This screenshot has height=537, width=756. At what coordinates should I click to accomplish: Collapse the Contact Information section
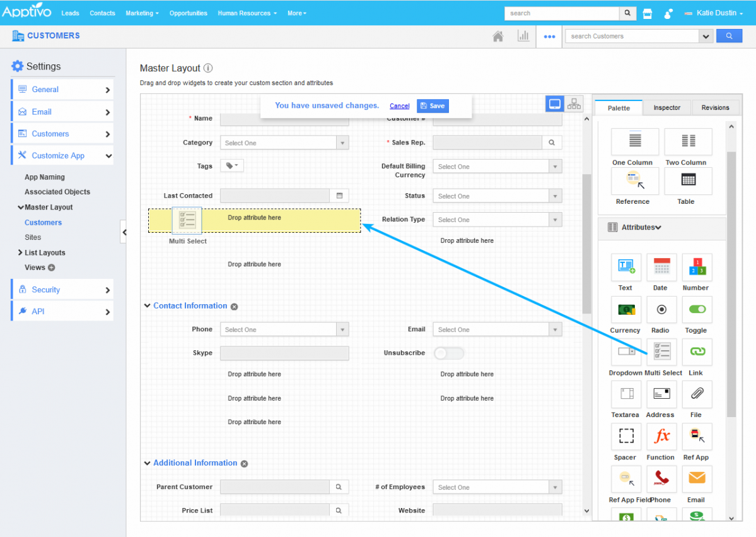[147, 306]
